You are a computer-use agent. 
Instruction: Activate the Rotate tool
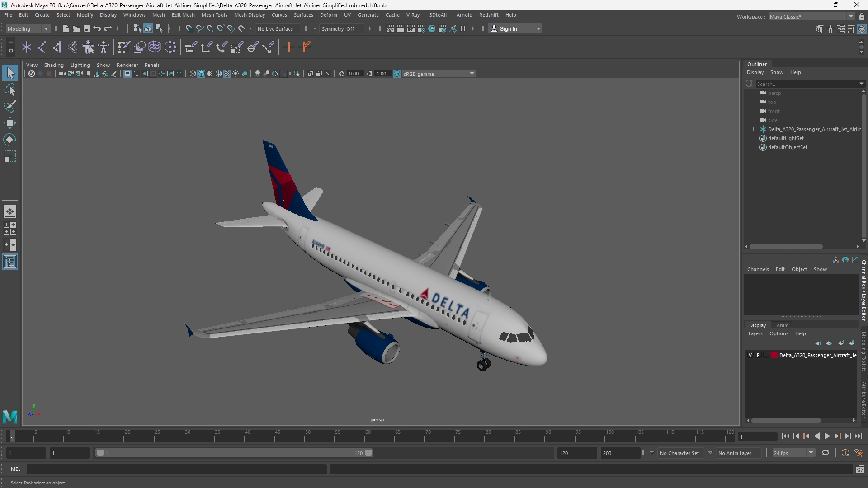point(10,140)
